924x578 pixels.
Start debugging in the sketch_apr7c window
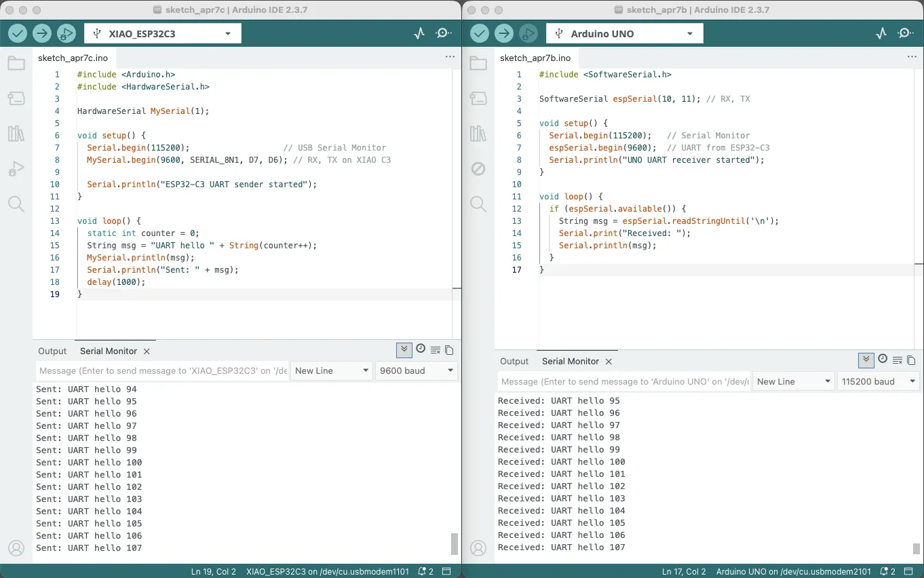tap(66, 33)
